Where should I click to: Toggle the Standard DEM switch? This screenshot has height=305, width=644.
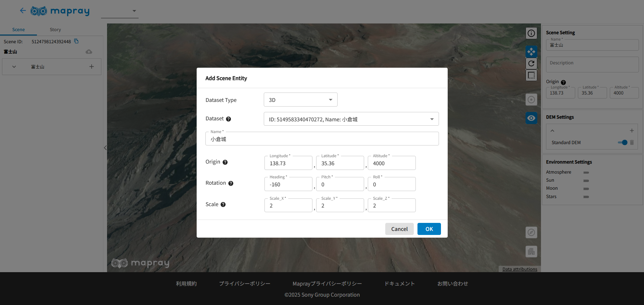tap(623, 142)
